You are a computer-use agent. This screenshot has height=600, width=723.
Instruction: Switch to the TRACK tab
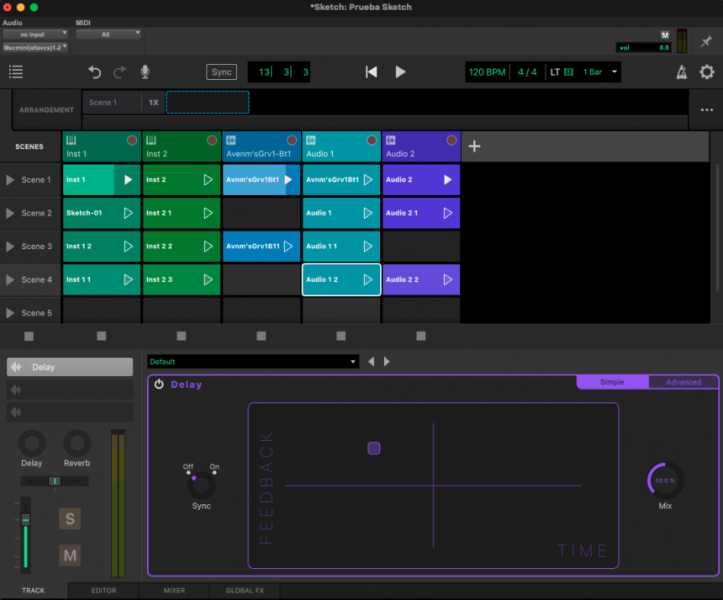(x=33, y=590)
